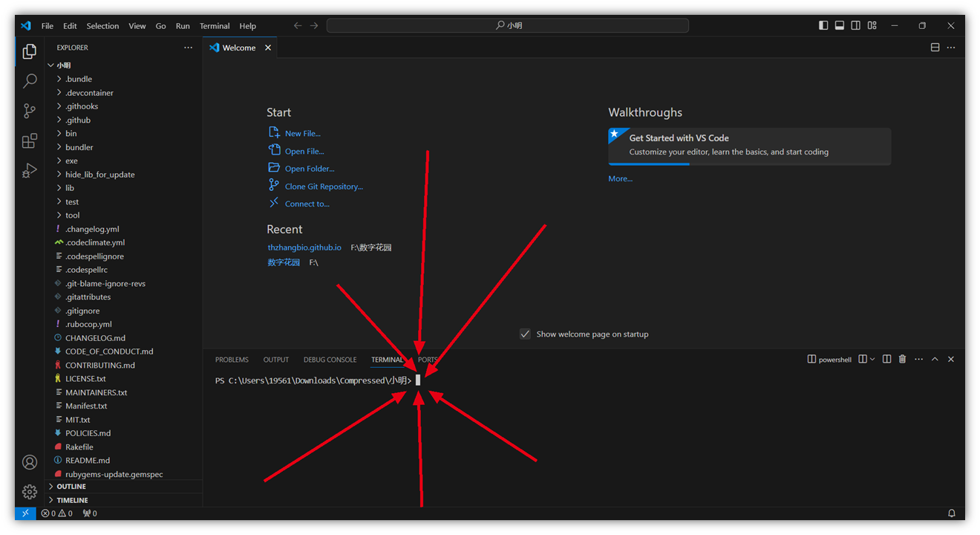
Task: Click the remote window status icon
Action: (x=25, y=513)
